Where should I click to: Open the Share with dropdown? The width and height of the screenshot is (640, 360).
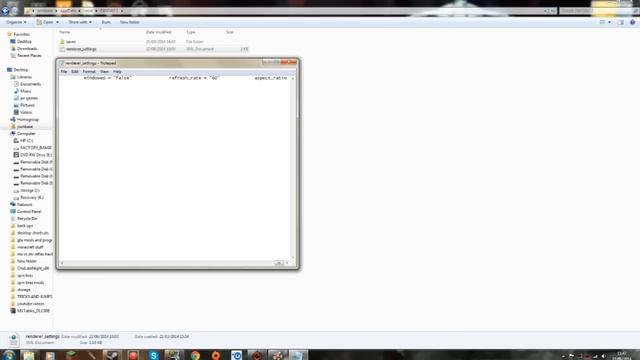(x=80, y=22)
